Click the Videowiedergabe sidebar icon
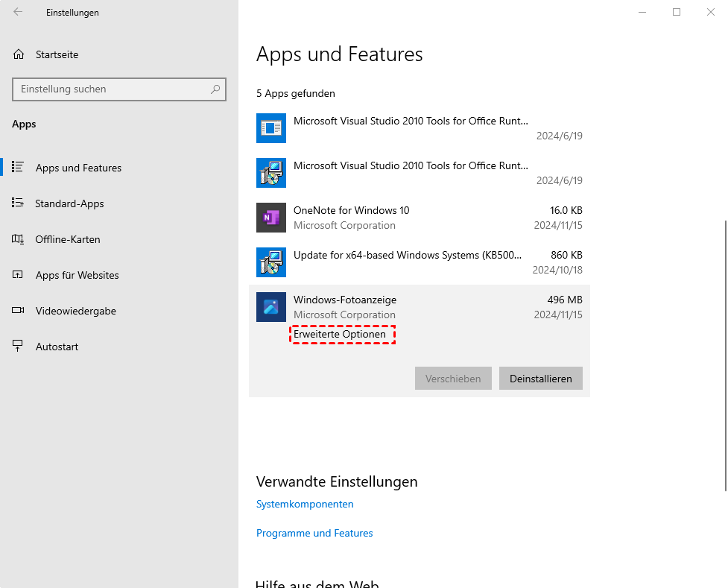The height and width of the screenshot is (588, 728). click(19, 311)
